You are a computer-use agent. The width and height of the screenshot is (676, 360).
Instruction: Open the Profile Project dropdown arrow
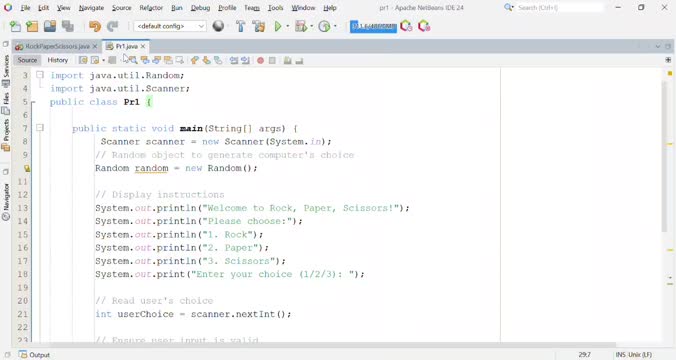335,26
